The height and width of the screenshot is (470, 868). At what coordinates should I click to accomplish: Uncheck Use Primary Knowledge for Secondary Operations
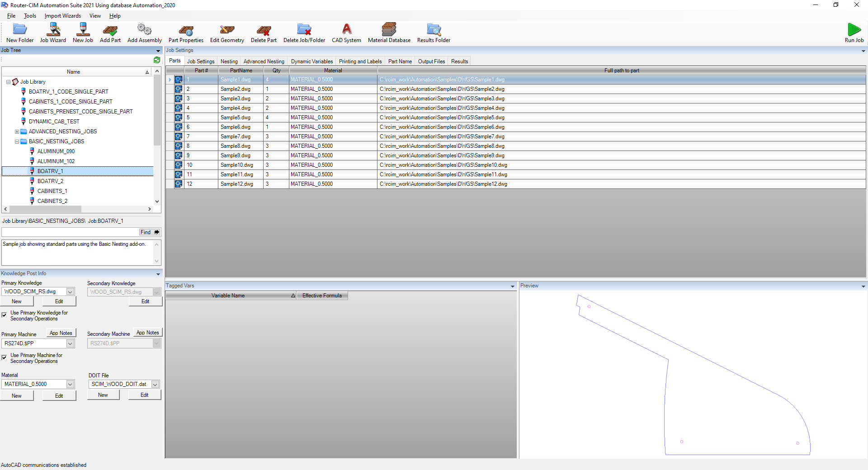click(x=4, y=315)
